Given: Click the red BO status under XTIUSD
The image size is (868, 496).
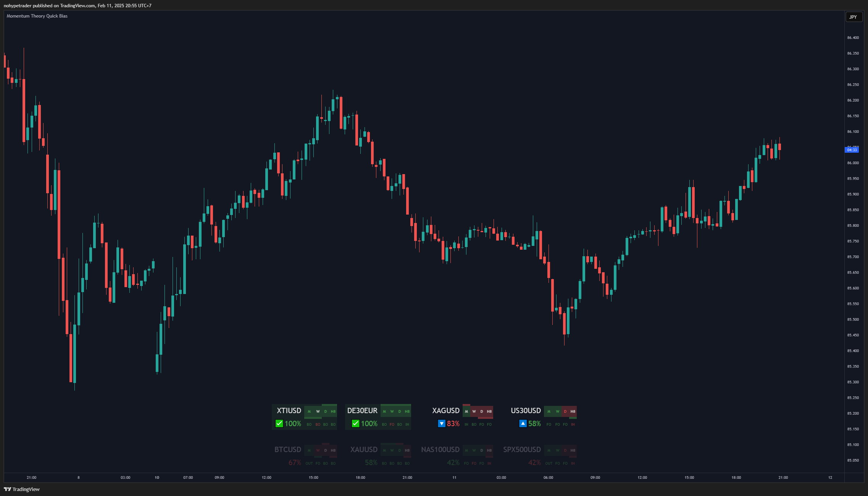Looking at the screenshot, I should tap(318, 425).
